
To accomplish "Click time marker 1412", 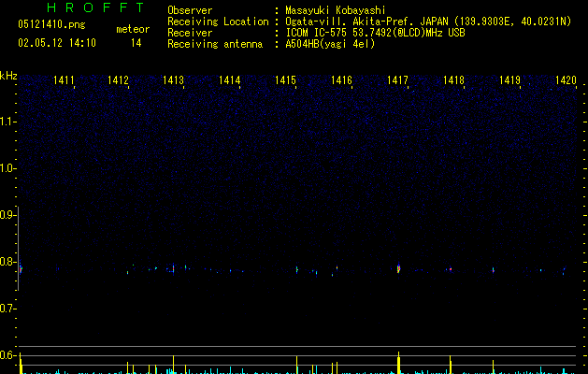I will point(118,80).
